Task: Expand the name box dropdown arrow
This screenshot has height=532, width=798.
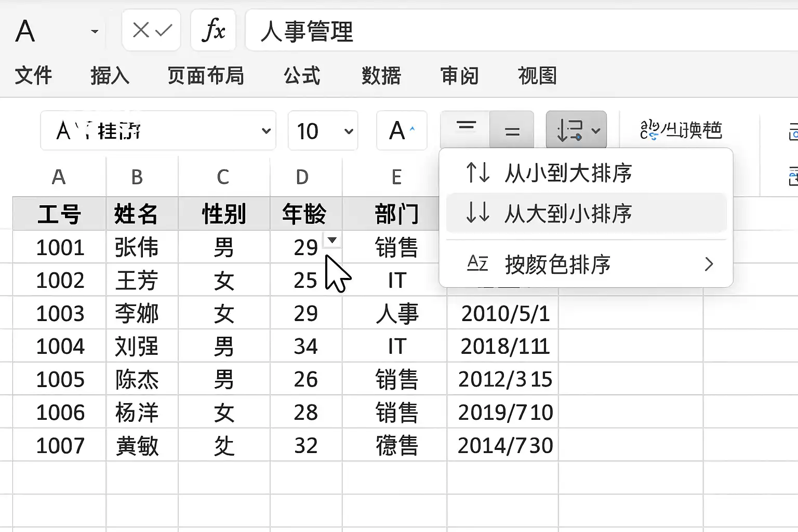Action: point(95,32)
